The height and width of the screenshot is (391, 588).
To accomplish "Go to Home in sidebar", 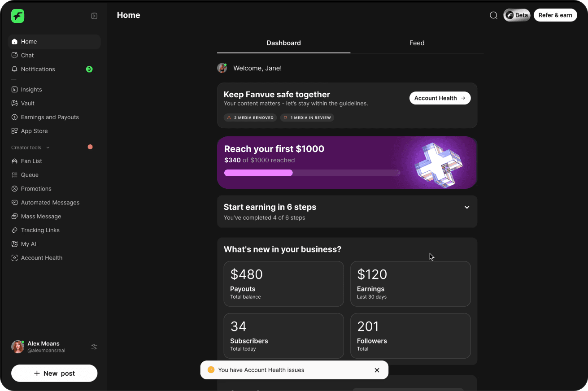I will 54,42.
